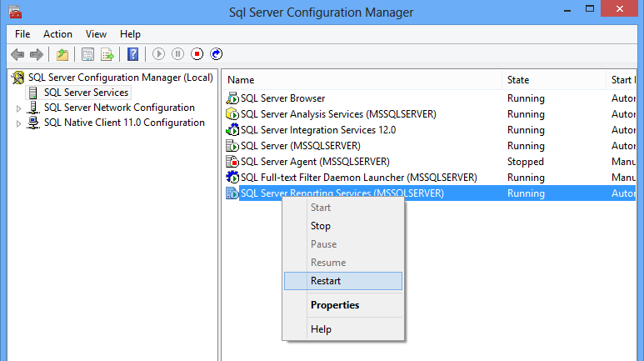The width and height of the screenshot is (644, 361).
Task: Select SQL Server Services tree item
Action: coord(87,93)
